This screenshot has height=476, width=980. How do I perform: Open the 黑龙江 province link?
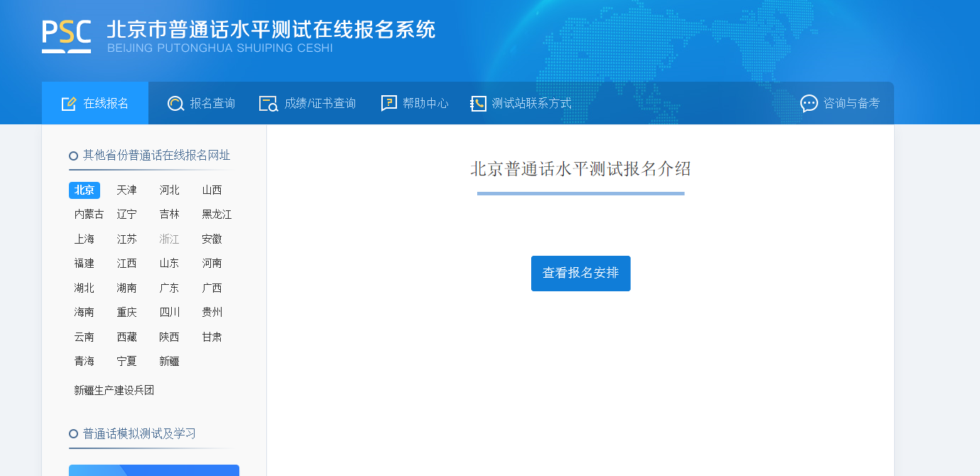pos(217,215)
